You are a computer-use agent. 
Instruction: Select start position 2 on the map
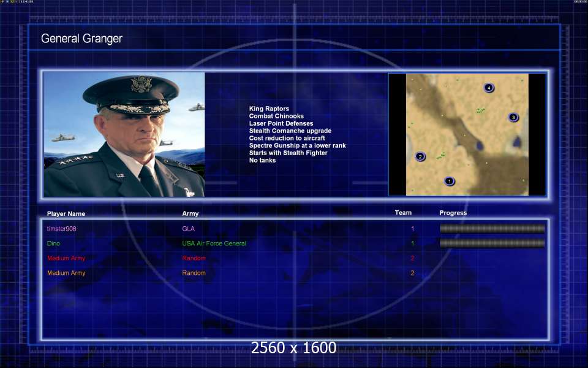tap(420, 156)
